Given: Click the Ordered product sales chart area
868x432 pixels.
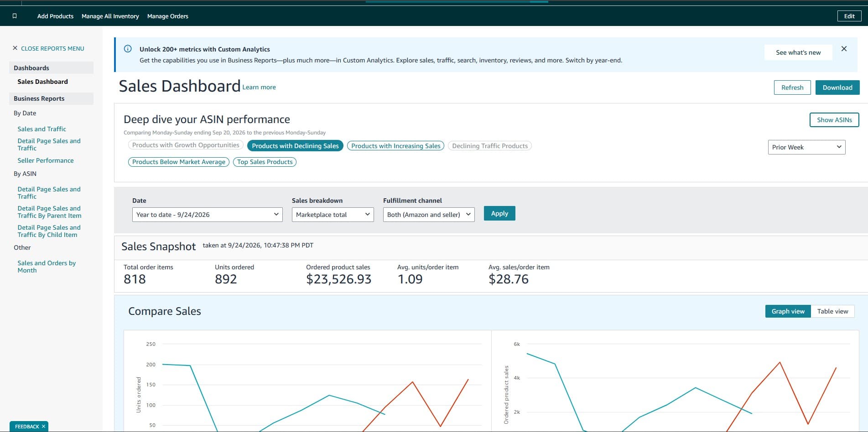Looking at the screenshot, I should (x=675, y=381).
